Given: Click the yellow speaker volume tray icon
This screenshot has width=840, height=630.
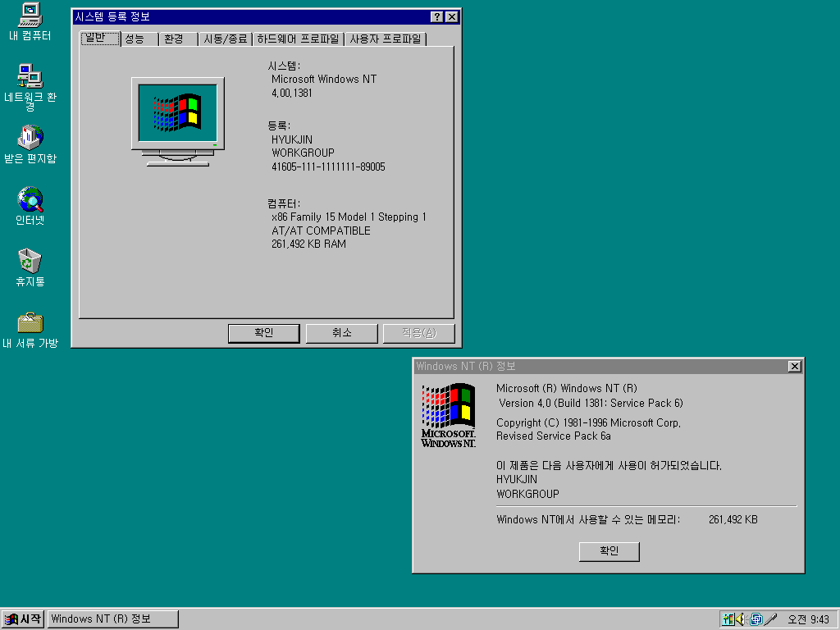Looking at the screenshot, I should coord(742,619).
